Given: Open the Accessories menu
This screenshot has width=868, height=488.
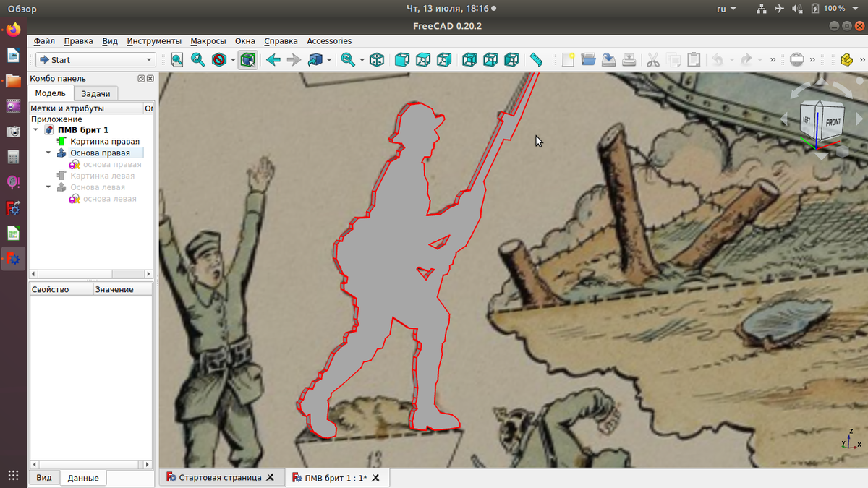Looking at the screenshot, I should click(329, 41).
